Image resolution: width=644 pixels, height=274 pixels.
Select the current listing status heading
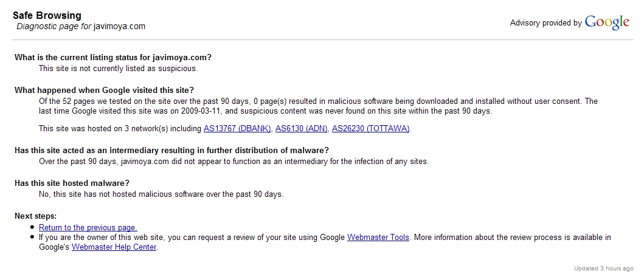113,58
